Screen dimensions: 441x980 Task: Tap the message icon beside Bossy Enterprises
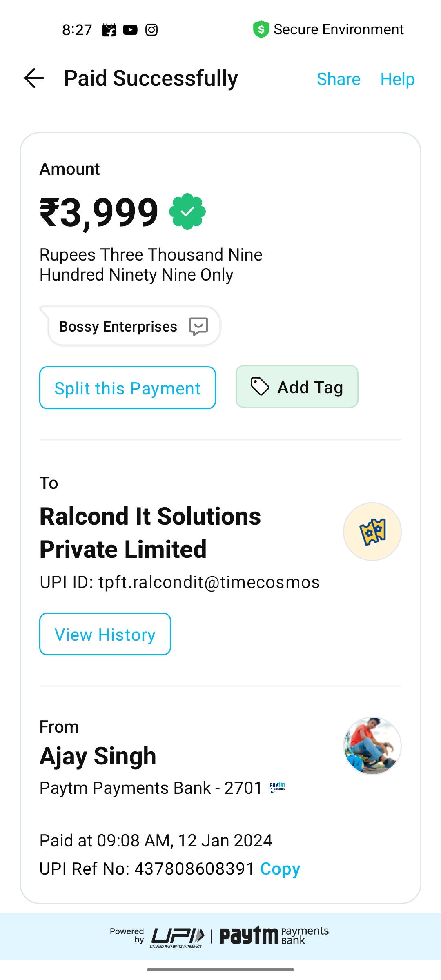(198, 326)
